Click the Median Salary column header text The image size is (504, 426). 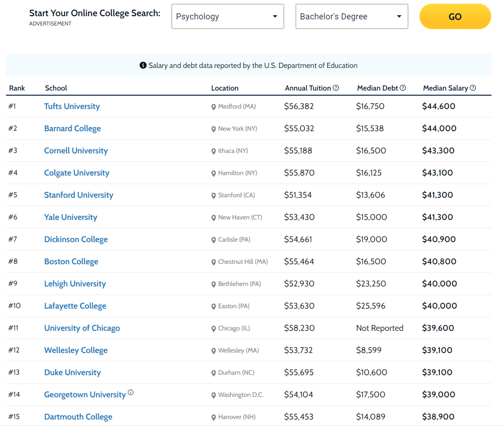pos(445,88)
